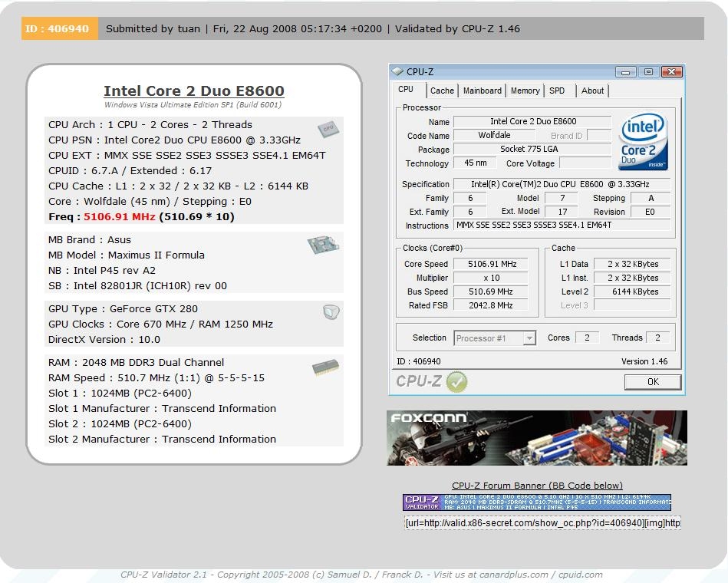Click the GPU Type : GeForce GTX 280 line

click(x=123, y=309)
